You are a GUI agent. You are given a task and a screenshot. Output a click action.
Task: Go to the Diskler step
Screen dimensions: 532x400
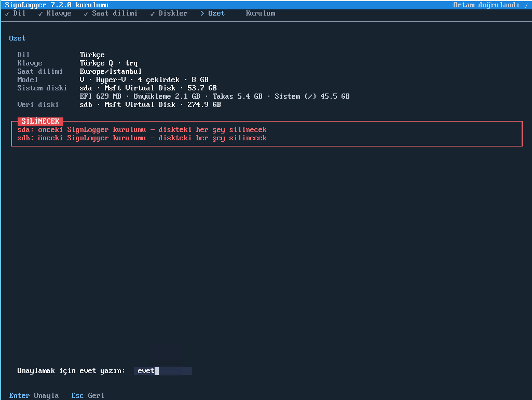click(169, 14)
